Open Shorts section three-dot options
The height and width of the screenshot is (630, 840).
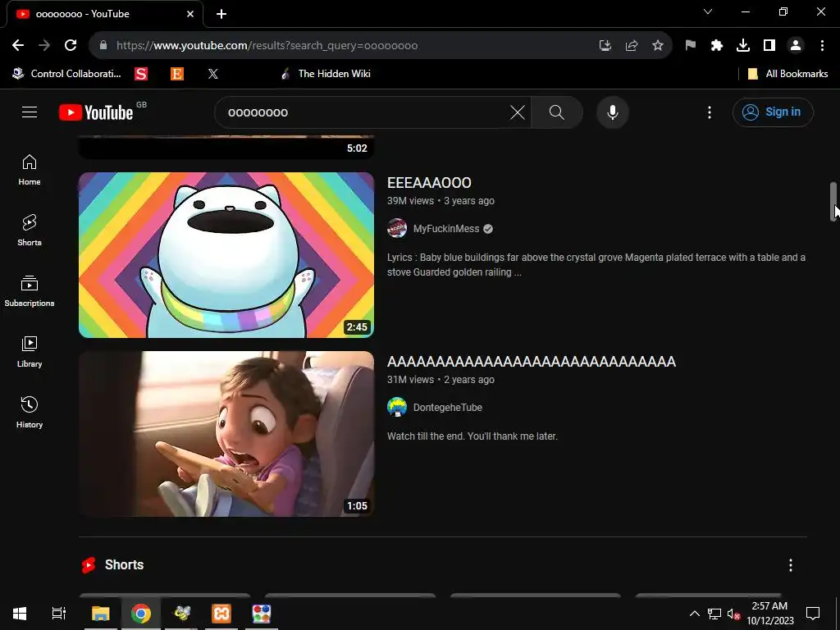(x=791, y=565)
